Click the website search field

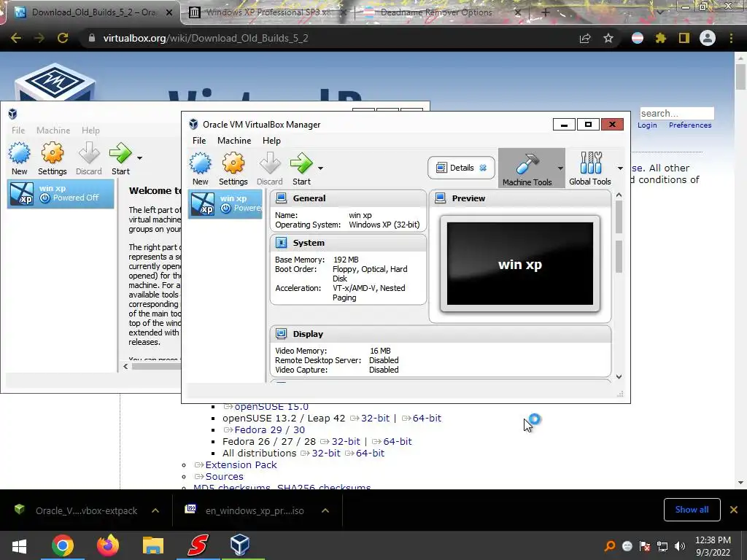pyautogui.click(x=677, y=113)
